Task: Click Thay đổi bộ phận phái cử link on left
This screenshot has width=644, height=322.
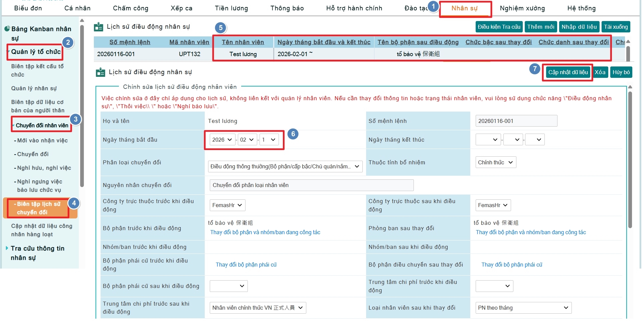Action: [246, 265]
